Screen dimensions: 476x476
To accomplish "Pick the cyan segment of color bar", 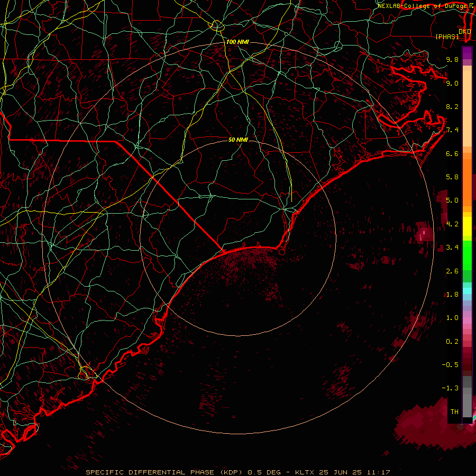I will [x=467, y=290].
